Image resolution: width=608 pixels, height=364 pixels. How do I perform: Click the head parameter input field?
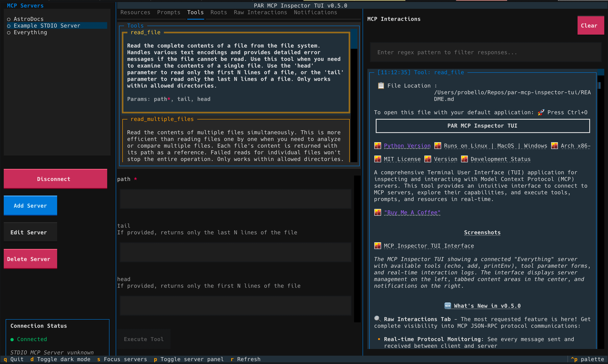pos(235,306)
